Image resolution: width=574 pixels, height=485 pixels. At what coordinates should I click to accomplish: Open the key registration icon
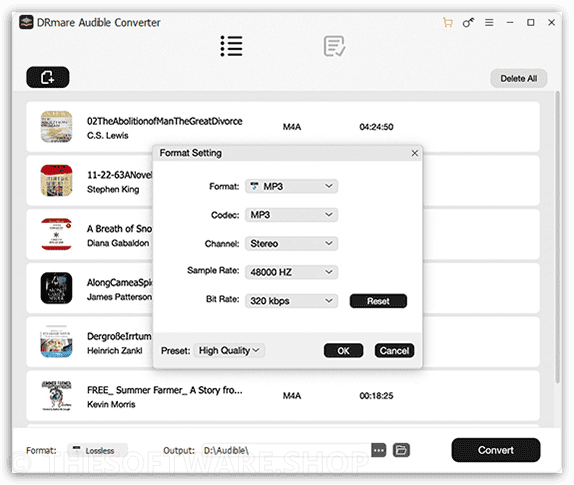468,23
